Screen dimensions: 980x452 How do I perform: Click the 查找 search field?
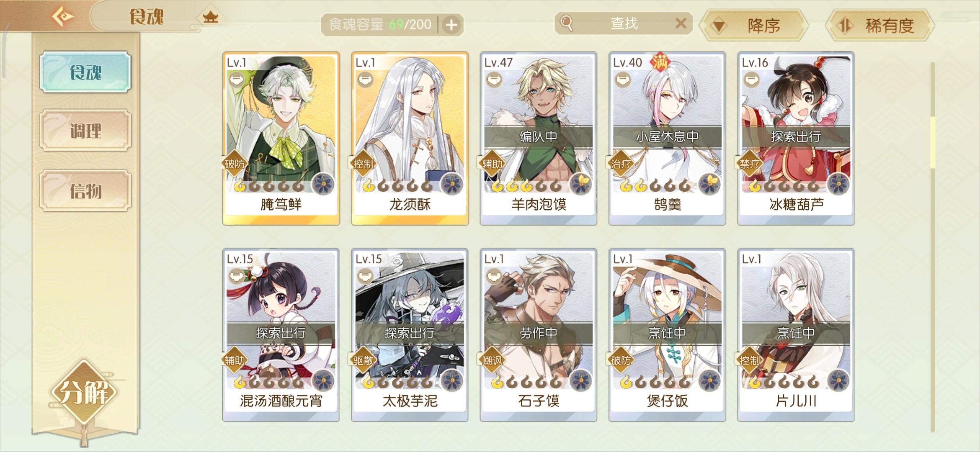(624, 23)
